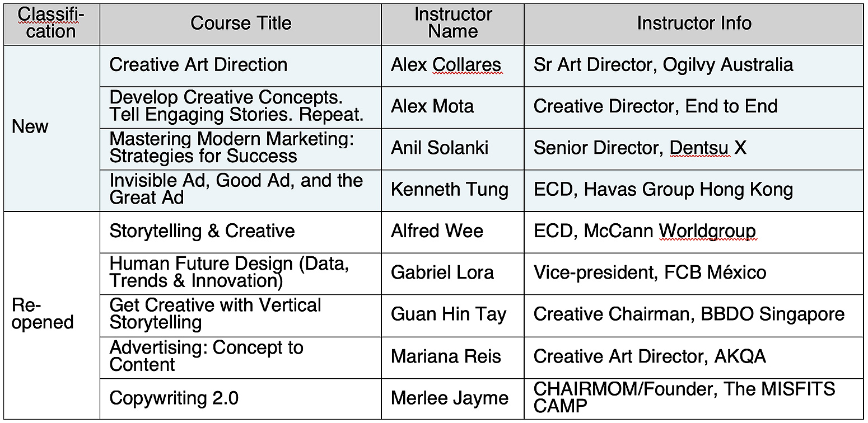Click the Advertising: Concept to Content cell

pos(241,358)
